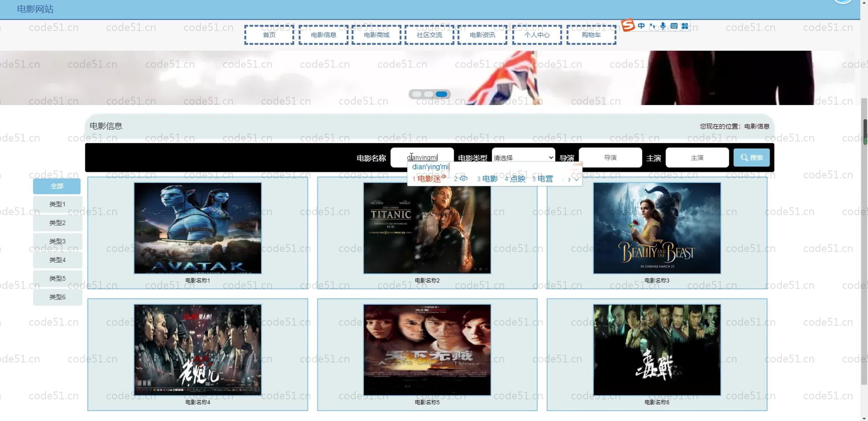Select IME candidate 4 点映

click(x=515, y=179)
